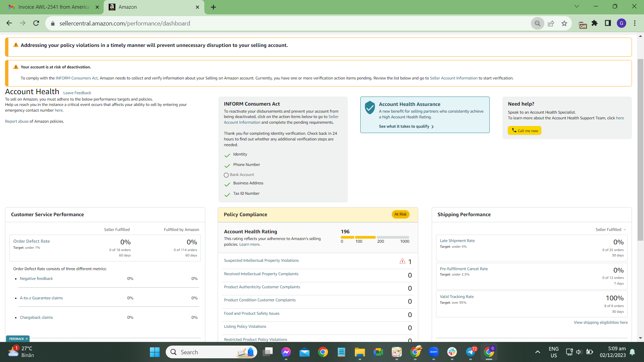Reload the Seller Central page

click(36, 23)
